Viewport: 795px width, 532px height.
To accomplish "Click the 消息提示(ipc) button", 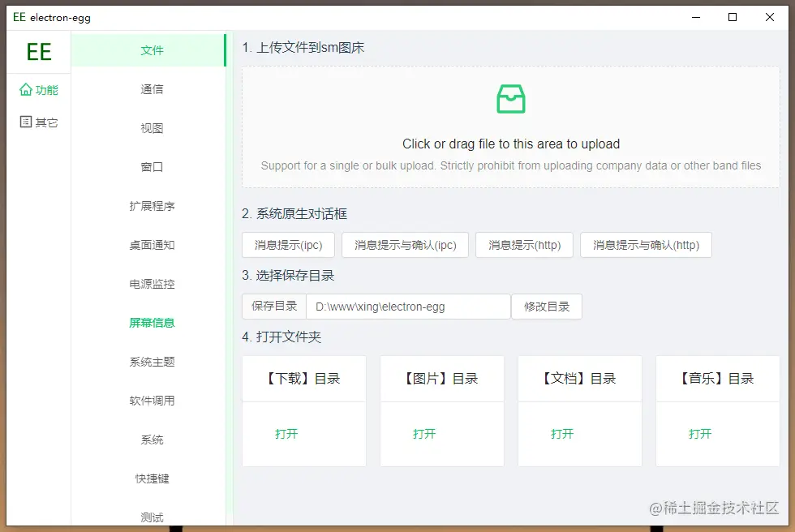I will coord(289,245).
